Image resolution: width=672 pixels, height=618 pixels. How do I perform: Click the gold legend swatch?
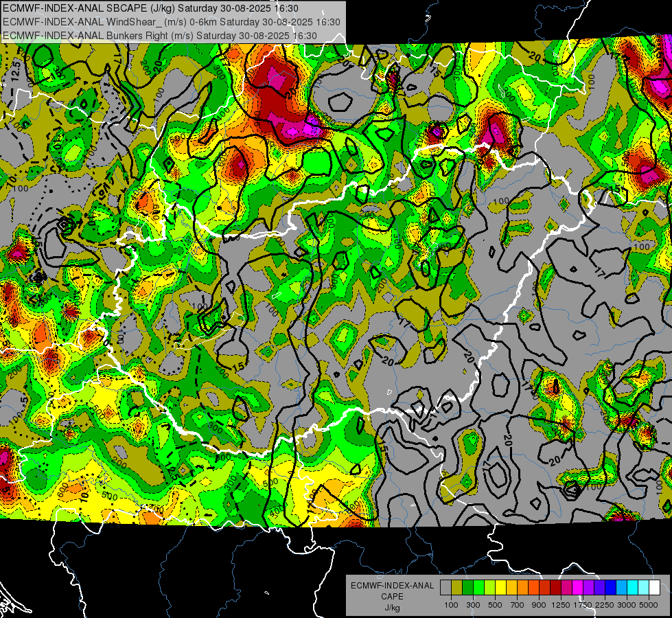tap(511, 588)
